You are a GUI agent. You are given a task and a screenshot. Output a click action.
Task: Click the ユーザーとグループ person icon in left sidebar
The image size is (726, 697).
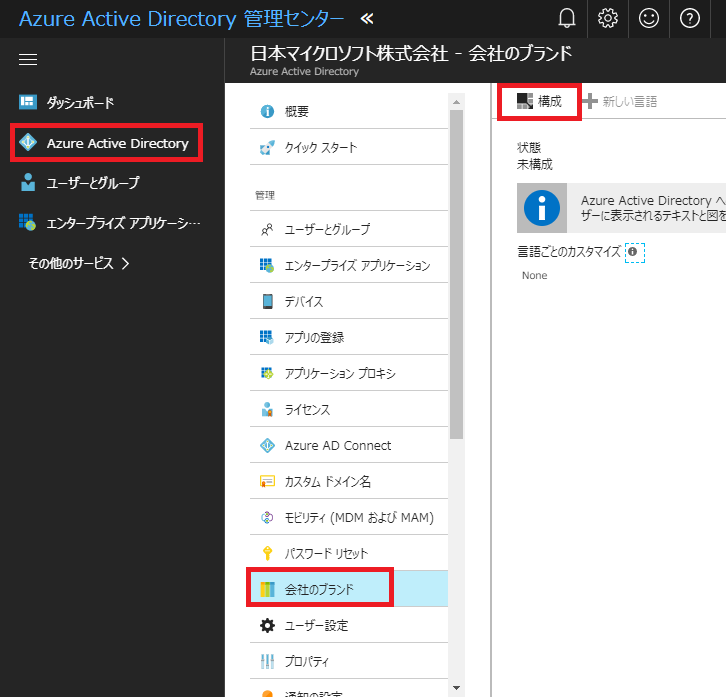point(28,182)
